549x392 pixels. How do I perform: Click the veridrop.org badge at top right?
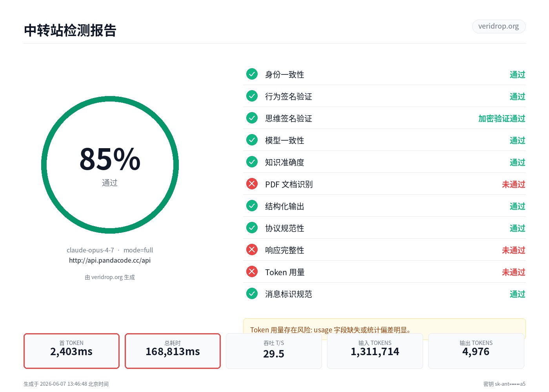tap(498, 26)
